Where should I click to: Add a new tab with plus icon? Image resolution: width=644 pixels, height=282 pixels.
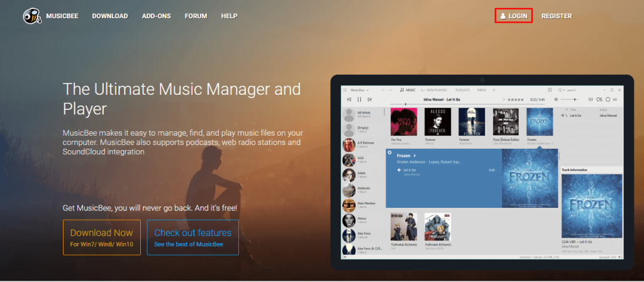pos(494,90)
